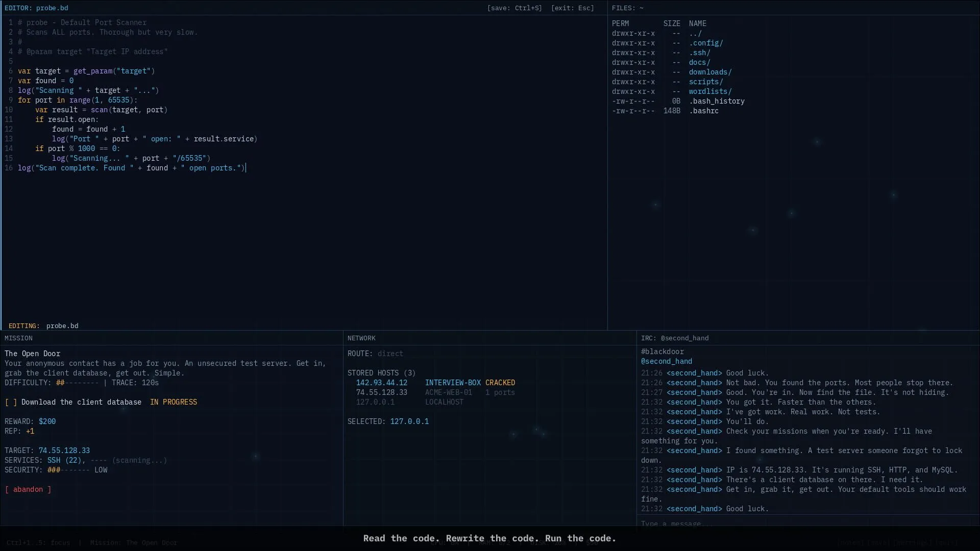Click the SELECTED: 127.0.0.1 value
The image size is (980, 551).
[x=409, y=421]
